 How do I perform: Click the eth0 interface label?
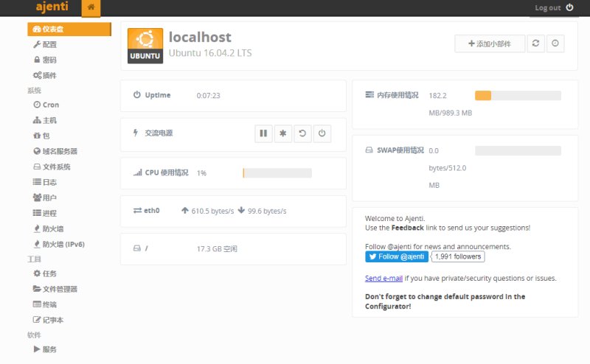(152, 211)
